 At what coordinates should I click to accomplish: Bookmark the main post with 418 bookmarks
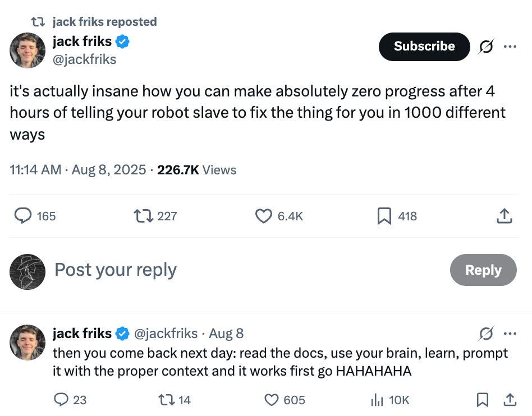click(x=384, y=216)
